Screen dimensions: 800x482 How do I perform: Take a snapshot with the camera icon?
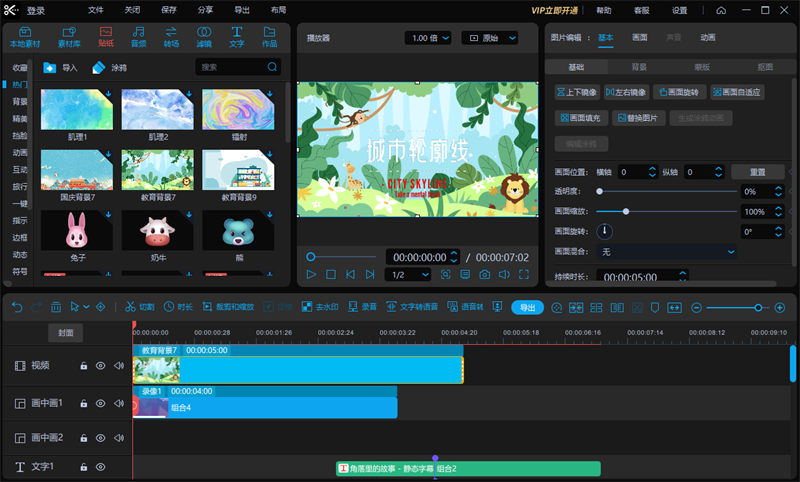[x=484, y=274]
